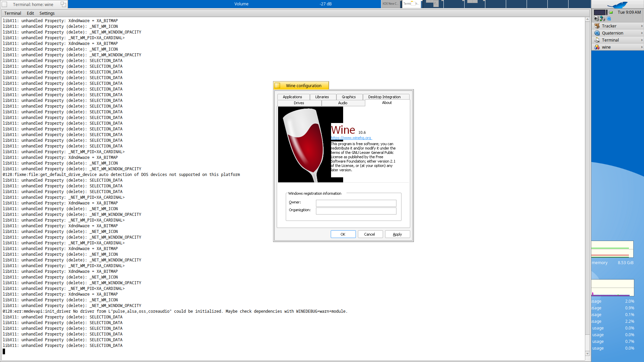Click the memory usage graph
This screenshot has height=362, width=644.
coord(612,249)
